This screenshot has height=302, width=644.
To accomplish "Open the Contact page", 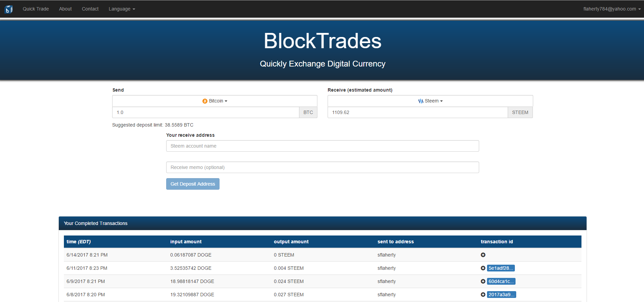I will coord(90,9).
